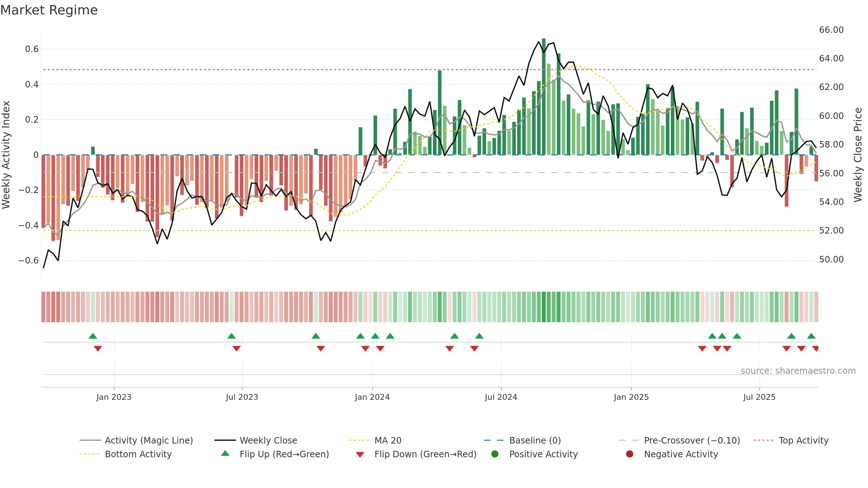Click the Market Regime chart title
868x488 pixels.
tap(49, 10)
